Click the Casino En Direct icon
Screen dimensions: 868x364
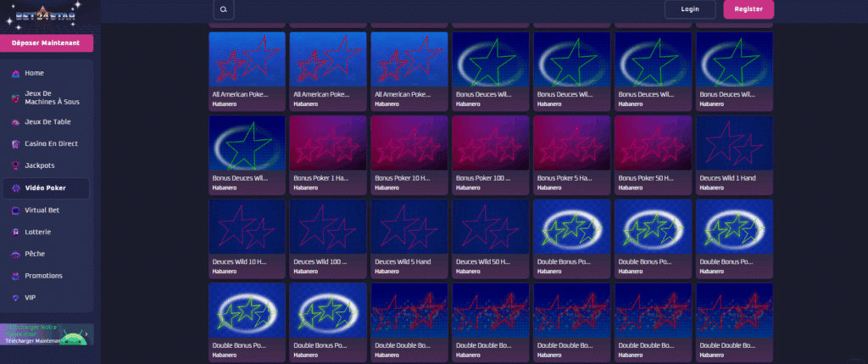click(15, 144)
